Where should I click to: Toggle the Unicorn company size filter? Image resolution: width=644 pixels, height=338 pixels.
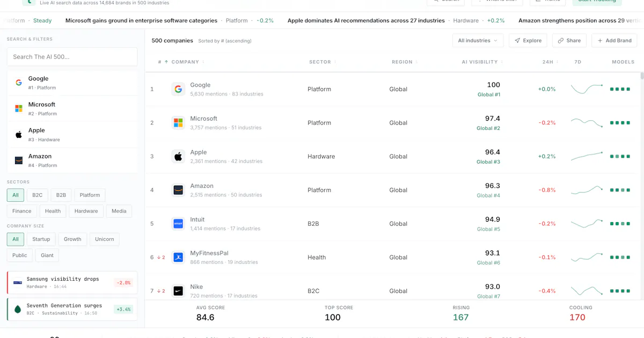(x=105, y=239)
